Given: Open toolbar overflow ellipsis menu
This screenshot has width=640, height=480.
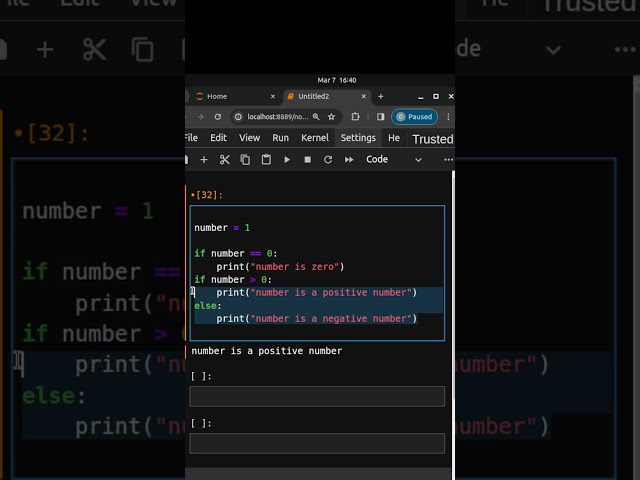Looking at the screenshot, I should [x=448, y=160].
